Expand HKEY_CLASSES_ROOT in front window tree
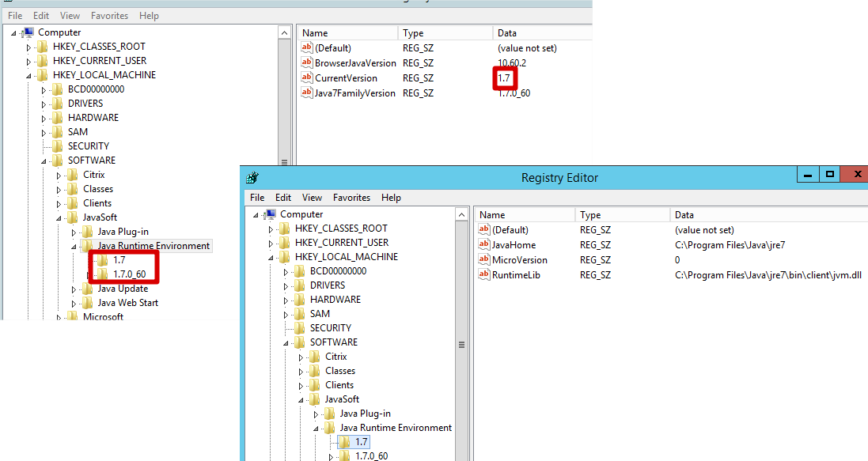The width and height of the screenshot is (868, 461). [271, 229]
